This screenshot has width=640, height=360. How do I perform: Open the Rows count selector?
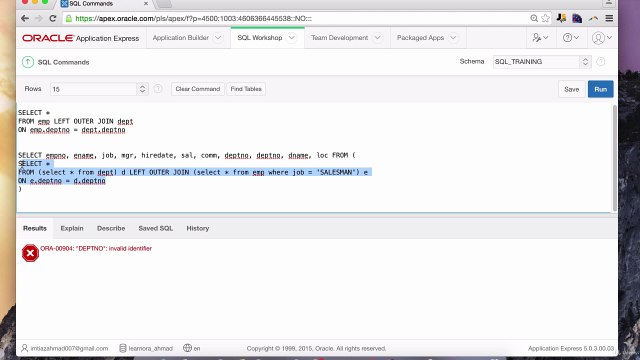[x=98, y=89]
